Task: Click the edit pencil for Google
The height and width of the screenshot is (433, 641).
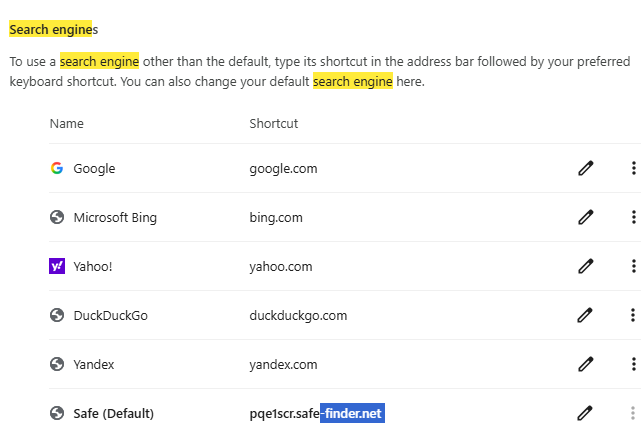Action: coord(586,168)
